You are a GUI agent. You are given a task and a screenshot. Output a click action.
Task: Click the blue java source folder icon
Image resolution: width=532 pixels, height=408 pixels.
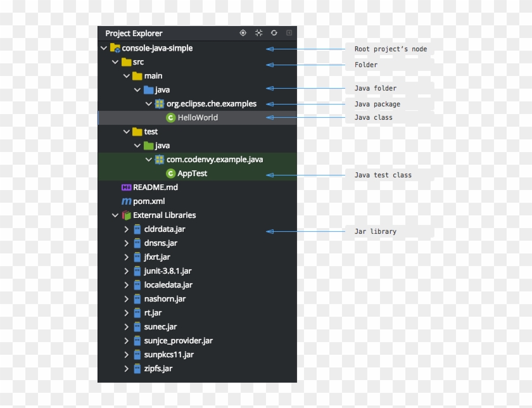(x=148, y=90)
